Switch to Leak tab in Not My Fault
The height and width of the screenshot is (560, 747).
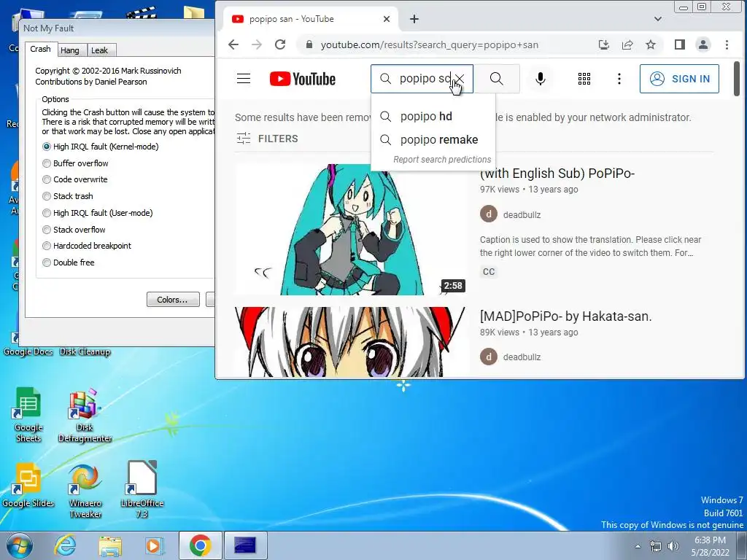99,50
